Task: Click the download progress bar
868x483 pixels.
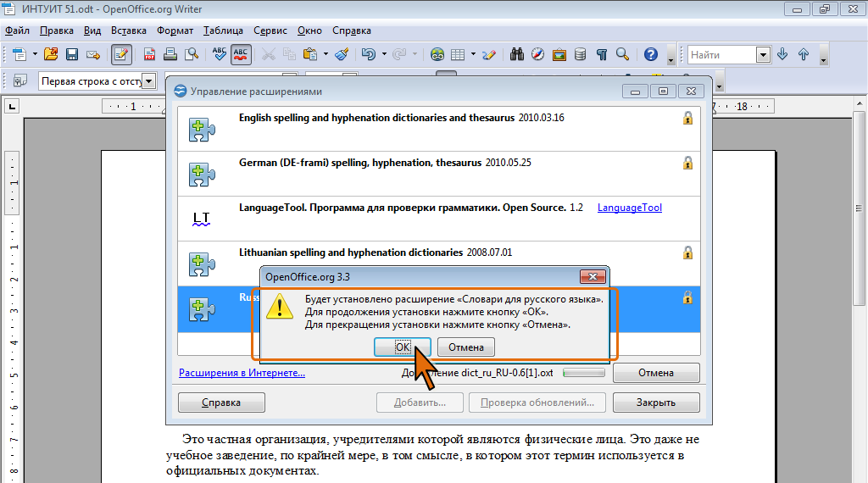Action: pyautogui.click(x=584, y=373)
